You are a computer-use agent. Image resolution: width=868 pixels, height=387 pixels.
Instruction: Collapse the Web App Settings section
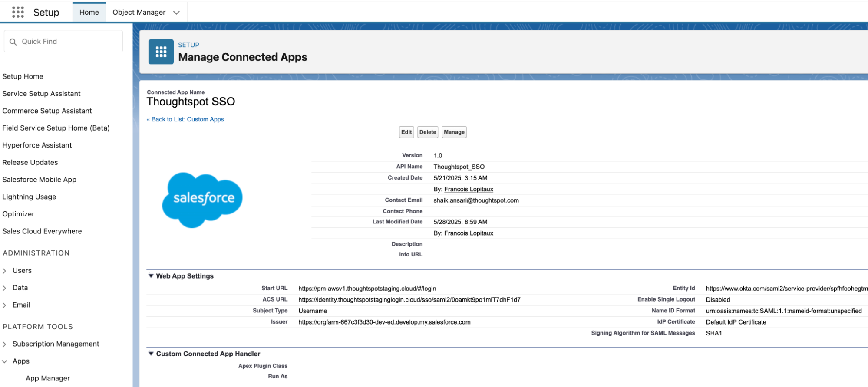coord(151,276)
